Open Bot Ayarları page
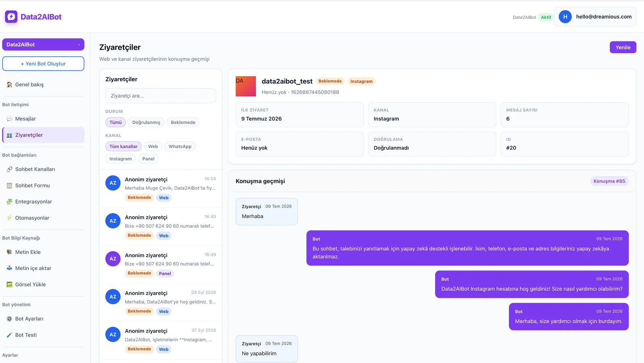 tap(43, 319)
